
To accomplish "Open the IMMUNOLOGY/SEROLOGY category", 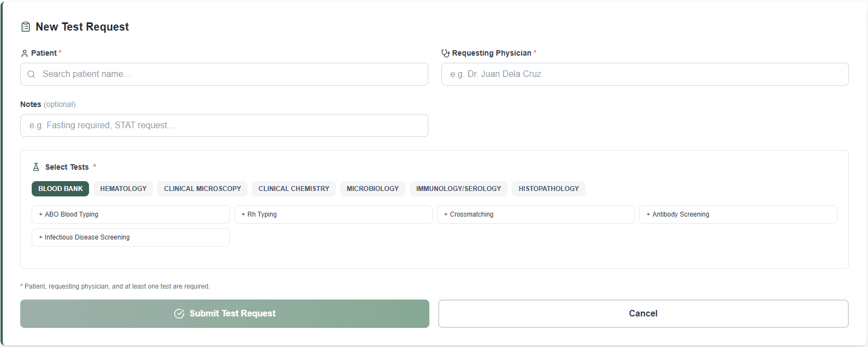I will pyautogui.click(x=458, y=188).
